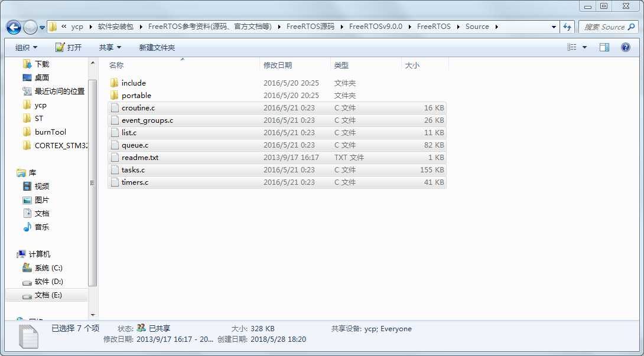Open the recent pages dropdown arrow
The width and height of the screenshot is (644, 356).
[43, 28]
